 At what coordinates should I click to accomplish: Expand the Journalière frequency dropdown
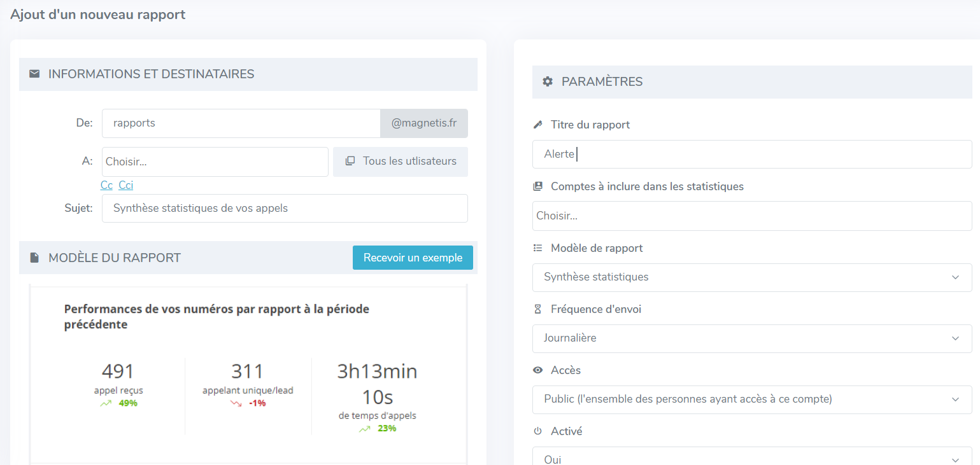pyautogui.click(x=752, y=338)
